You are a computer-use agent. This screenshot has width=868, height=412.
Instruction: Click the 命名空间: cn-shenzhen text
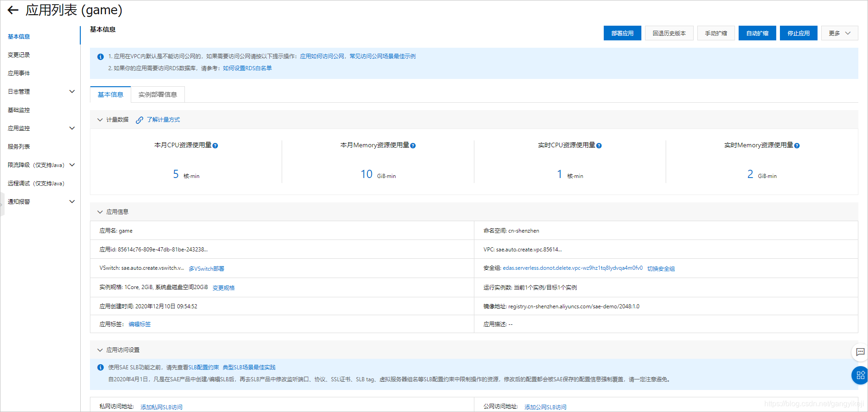511,231
